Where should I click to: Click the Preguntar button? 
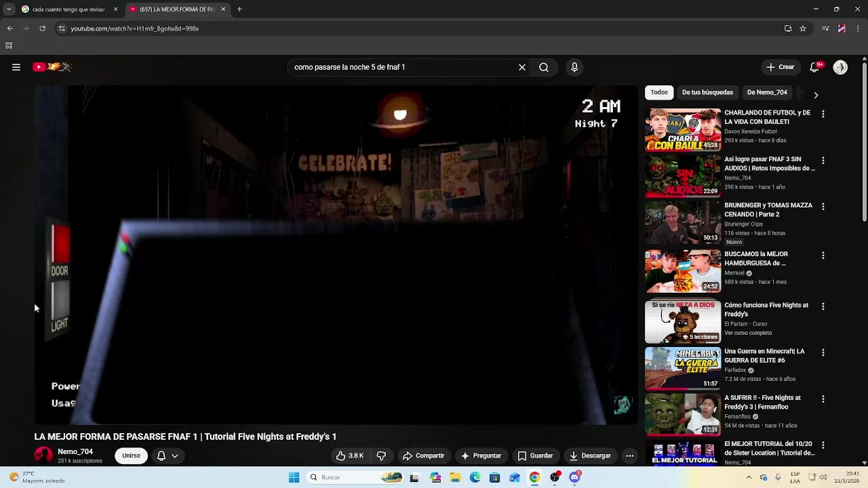(481, 455)
